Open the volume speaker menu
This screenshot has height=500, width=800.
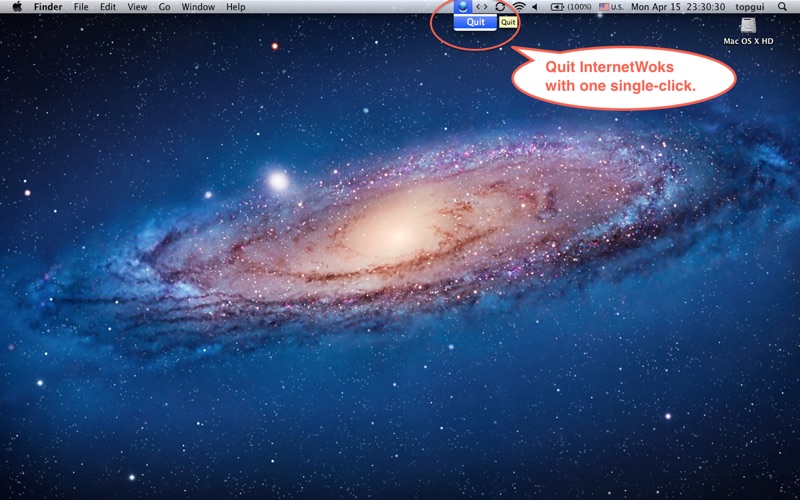[535, 7]
